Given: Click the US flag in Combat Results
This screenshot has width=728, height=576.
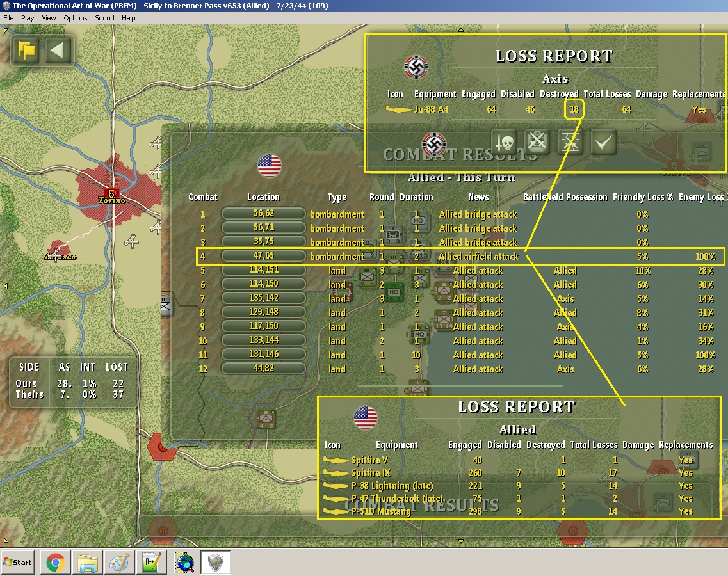Looking at the screenshot, I should tap(270, 166).
